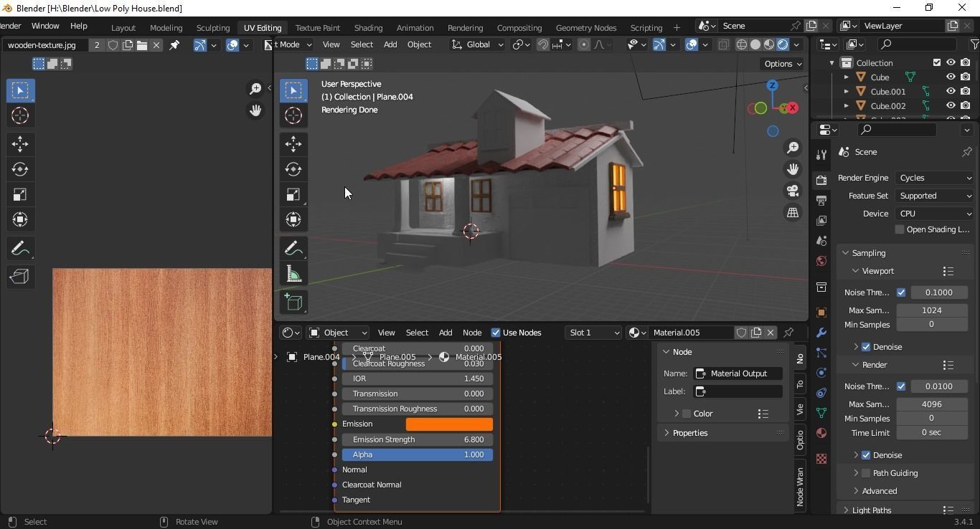Screen dimensions: 980x529
Task: Adjust the Alpha slider field
Action: click(418, 454)
